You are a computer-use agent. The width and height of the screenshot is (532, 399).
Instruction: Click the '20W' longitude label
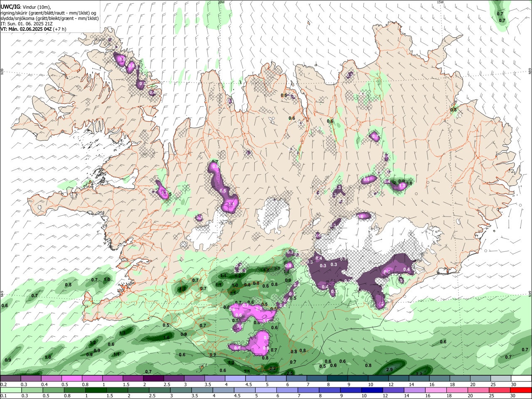[x=221, y=2]
